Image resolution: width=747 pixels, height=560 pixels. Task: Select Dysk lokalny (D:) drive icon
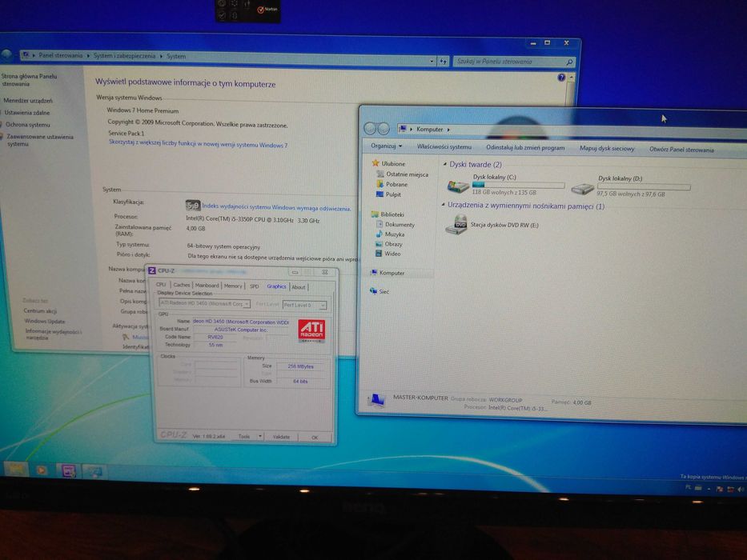583,188
